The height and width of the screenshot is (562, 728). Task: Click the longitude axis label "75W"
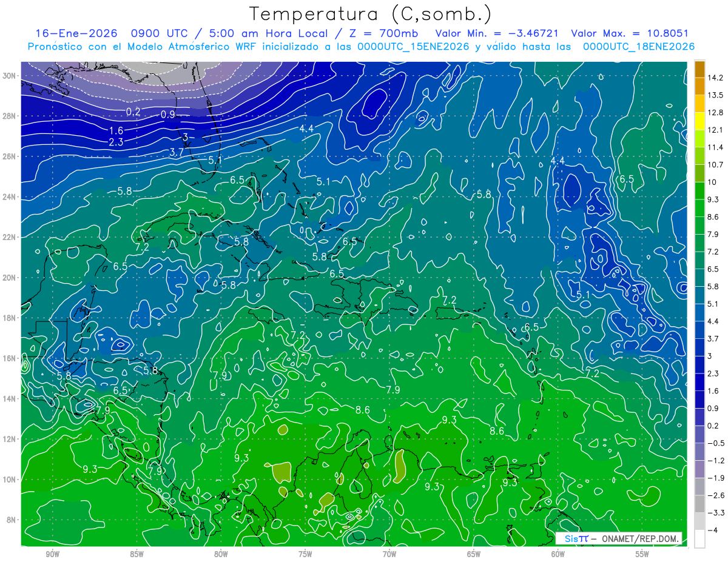coord(305,554)
